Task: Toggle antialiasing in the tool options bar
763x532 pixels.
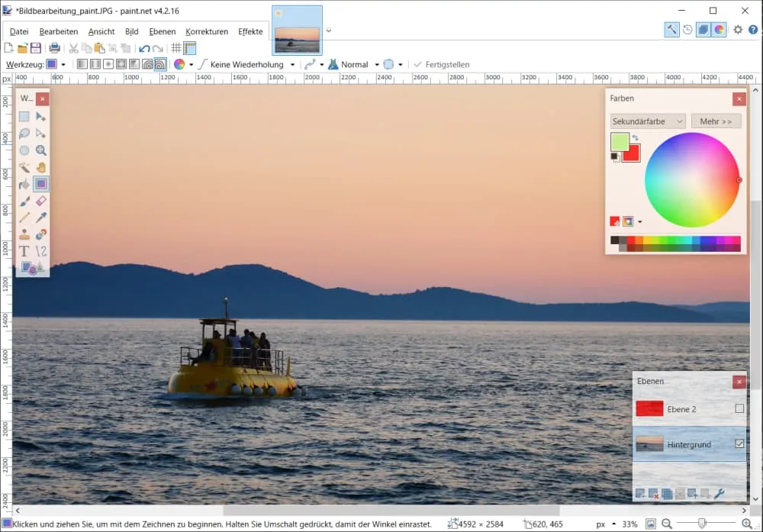Action: coord(389,64)
